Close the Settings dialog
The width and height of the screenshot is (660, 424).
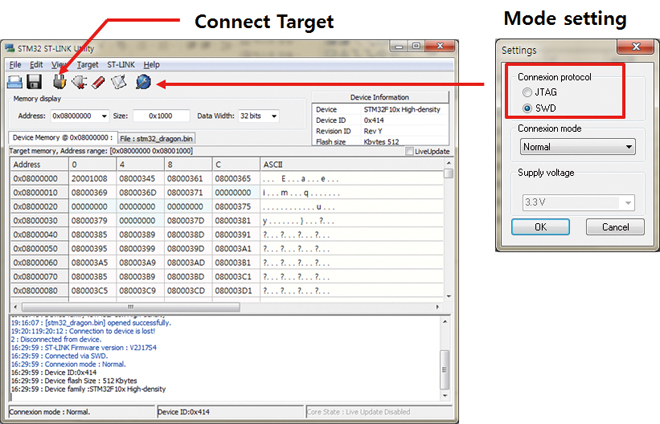pos(636,46)
